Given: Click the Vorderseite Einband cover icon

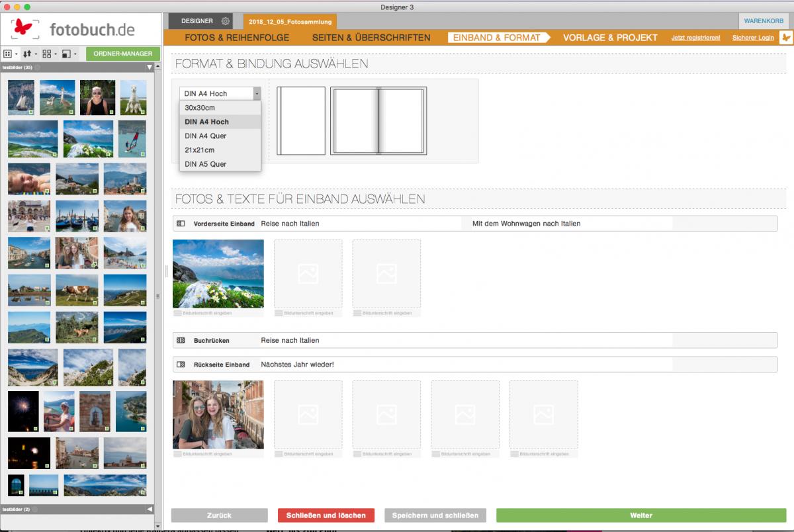Looking at the screenshot, I should (181, 224).
